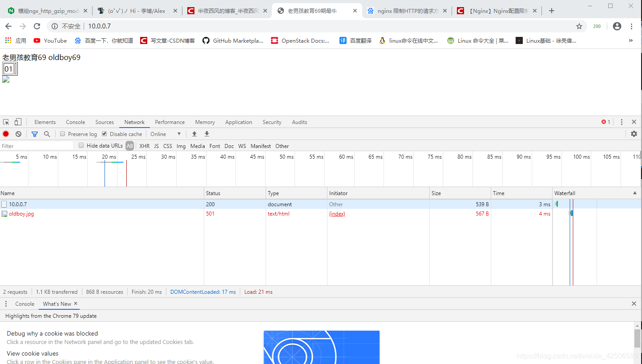This screenshot has width=642, height=364.
Task: Filter requests by CSS
Action: [x=168, y=146]
